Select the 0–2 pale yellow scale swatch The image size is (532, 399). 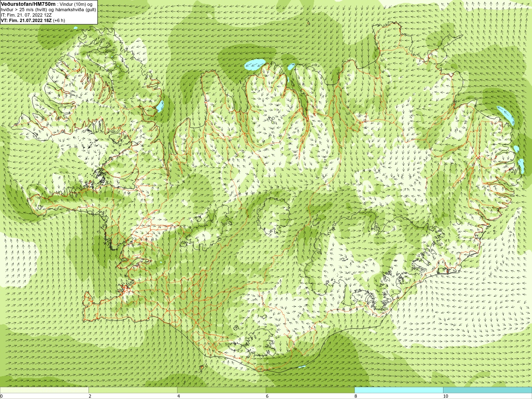pos(44,390)
